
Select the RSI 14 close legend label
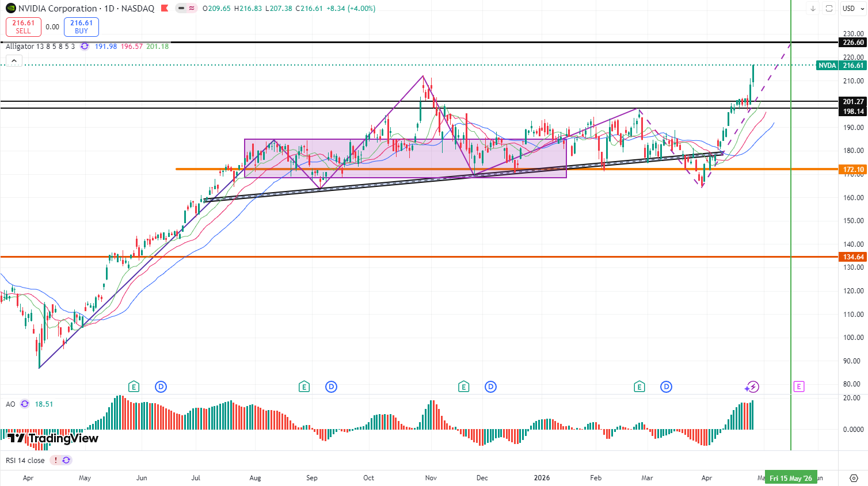coord(25,460)
